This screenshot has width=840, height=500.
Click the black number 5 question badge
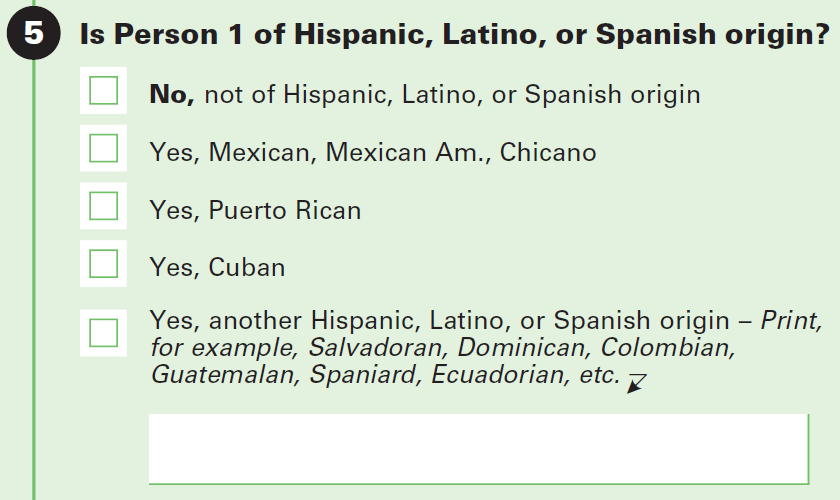(x=34, y=35)
